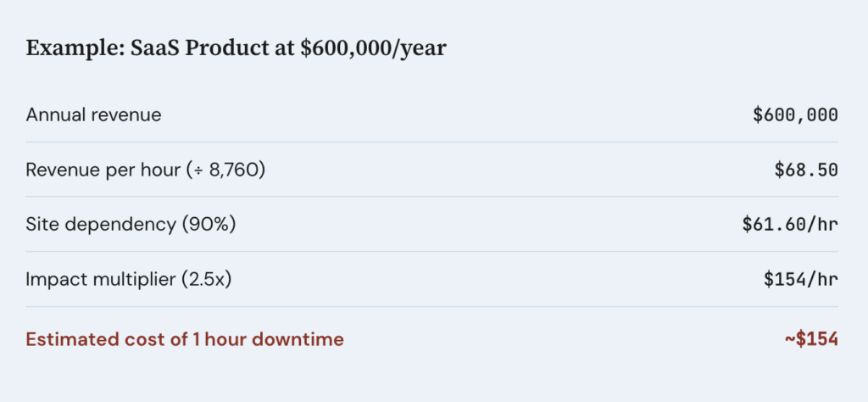Select the "Annual revenue" row label

[93, 114]
